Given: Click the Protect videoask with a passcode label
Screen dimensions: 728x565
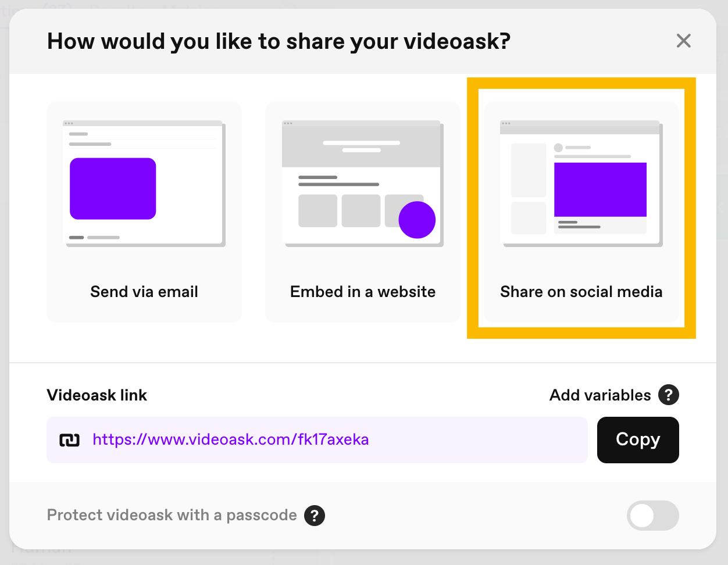Looking at the screenshot, I should click(172, 515).
